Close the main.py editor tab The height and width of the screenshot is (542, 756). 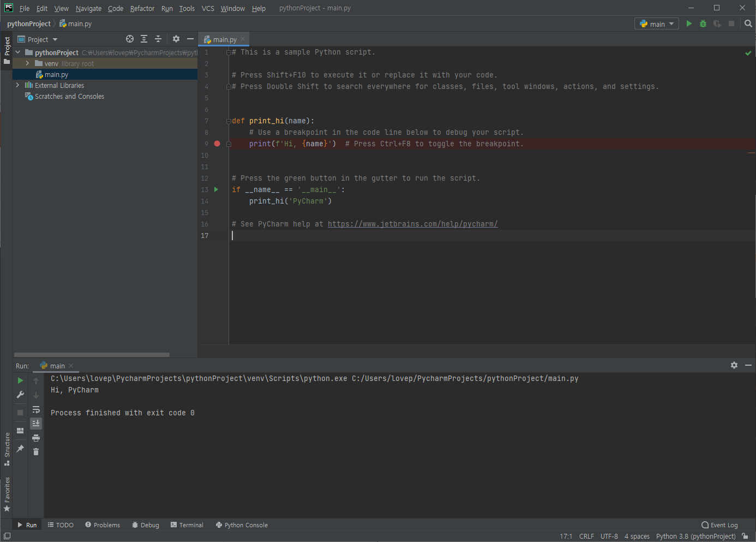tap(243, 39)
